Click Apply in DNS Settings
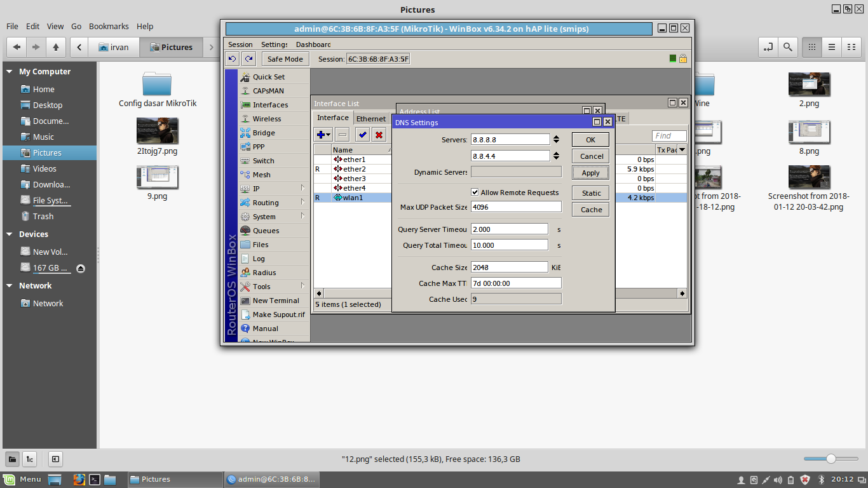Screen dimensions: 868x488 [x=591, y=173]
